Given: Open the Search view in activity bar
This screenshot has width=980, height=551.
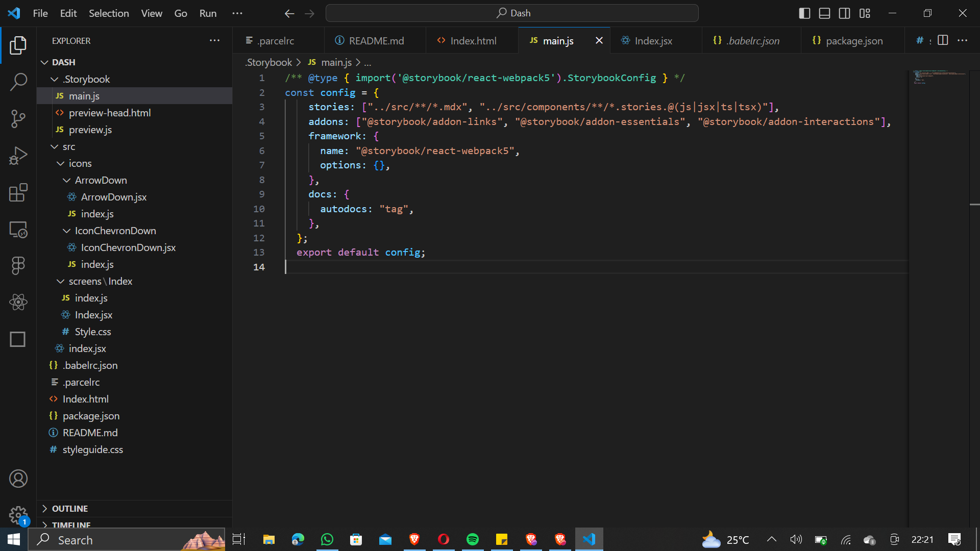Looking at the screenshot, I should coord(18,82).
